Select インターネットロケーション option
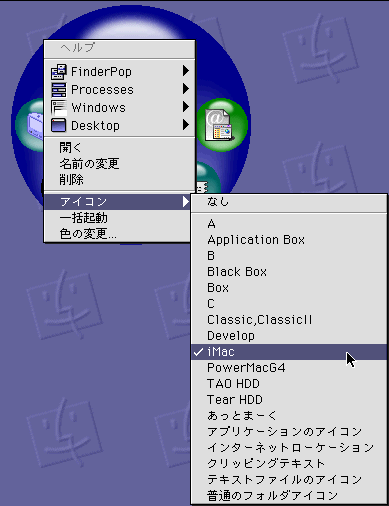The image size is (389, 506). coord(289,448)
